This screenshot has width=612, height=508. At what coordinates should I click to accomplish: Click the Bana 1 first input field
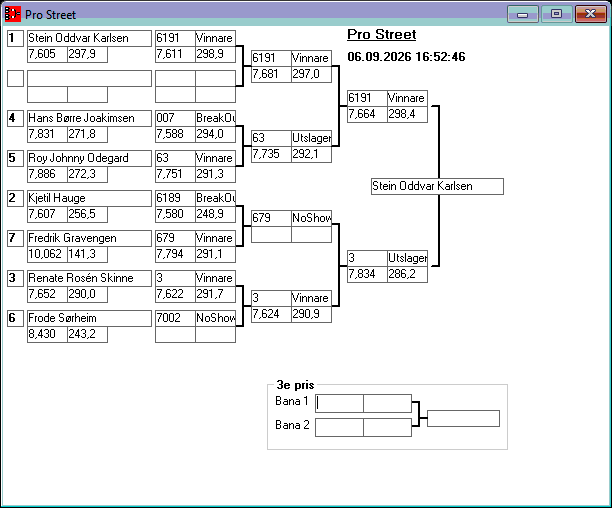(x=339, y=403)
